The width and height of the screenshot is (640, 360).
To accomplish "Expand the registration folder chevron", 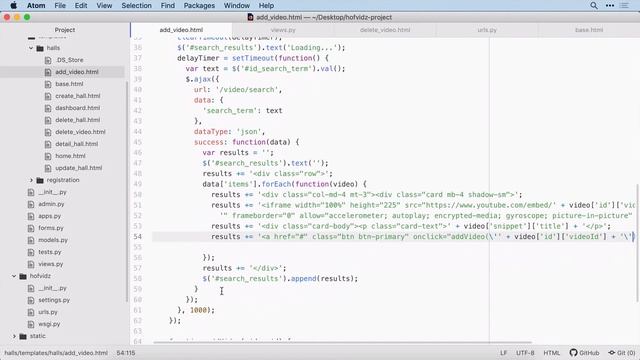I will [x=31, y=180].
